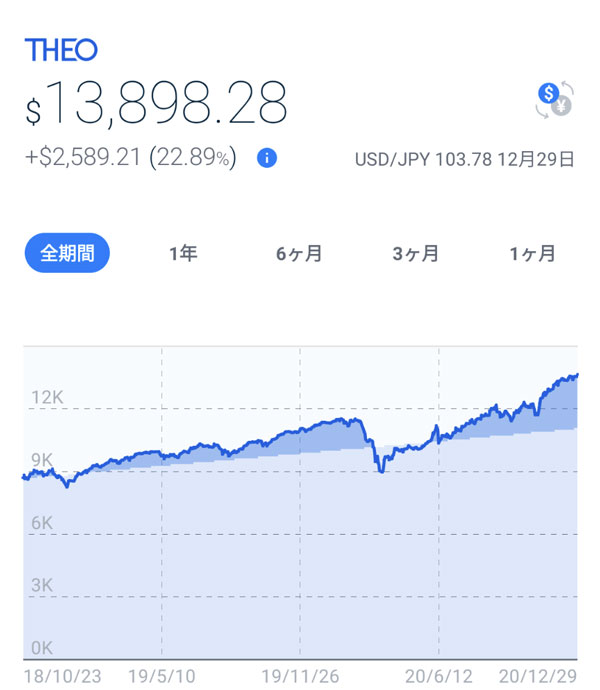
Task: Click the 12K axis label
Action: click(x=46, y=397)
